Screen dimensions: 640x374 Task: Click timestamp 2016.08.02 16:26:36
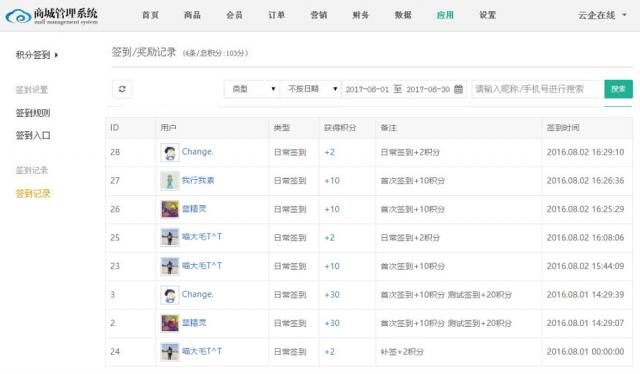585,180
